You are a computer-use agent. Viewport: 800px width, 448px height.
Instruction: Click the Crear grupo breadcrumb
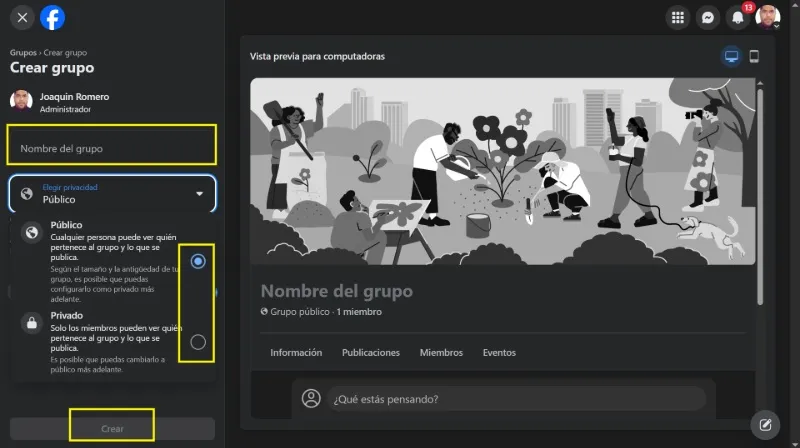click(x=65, y=53)
